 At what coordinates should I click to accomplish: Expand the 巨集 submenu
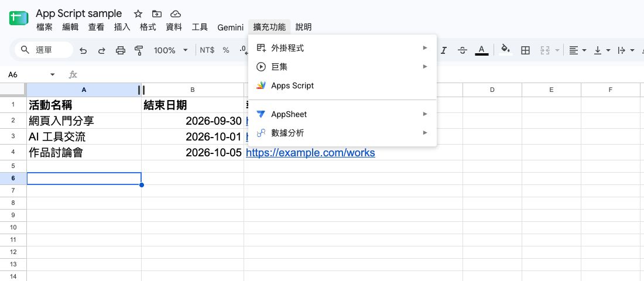tap(342, 67)
